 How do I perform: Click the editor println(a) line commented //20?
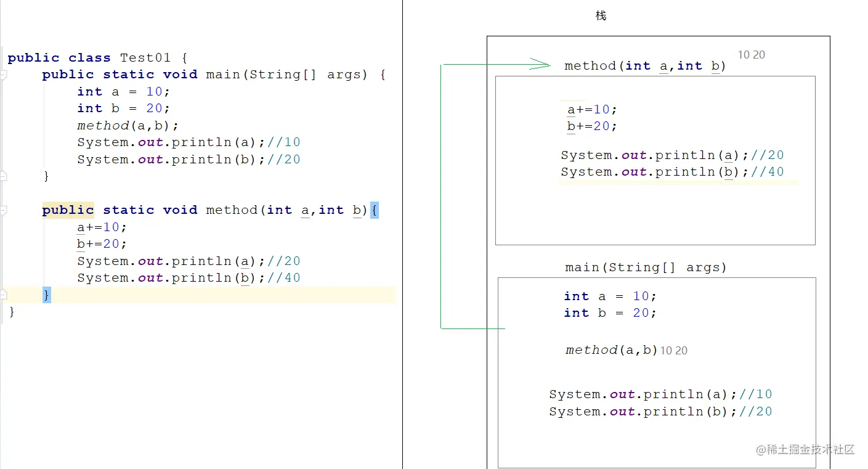[189, 261]
